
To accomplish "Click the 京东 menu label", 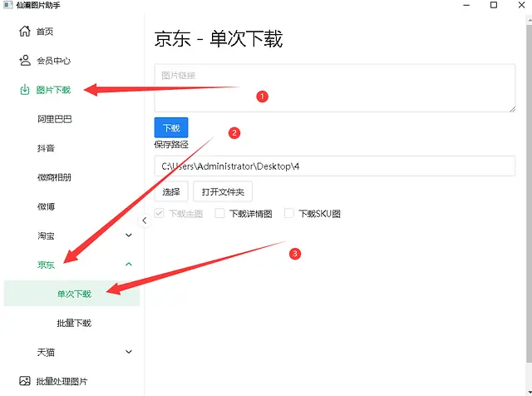I will click(46, 265).
